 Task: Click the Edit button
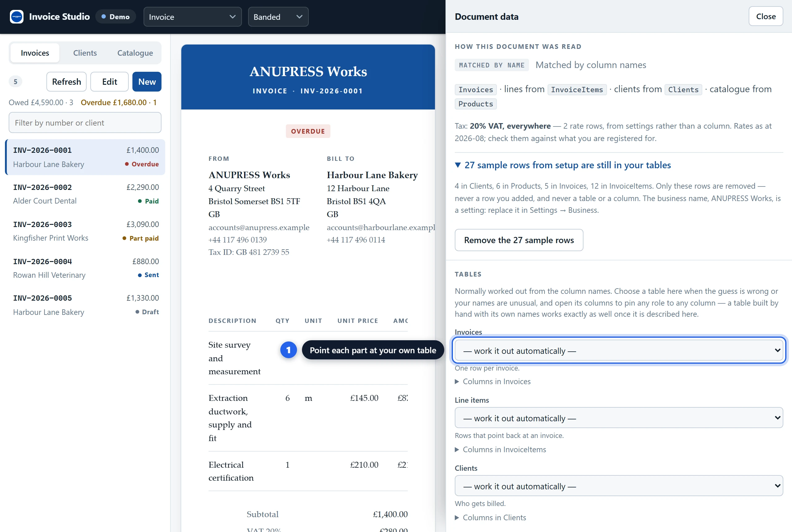(x=110, y=82)
